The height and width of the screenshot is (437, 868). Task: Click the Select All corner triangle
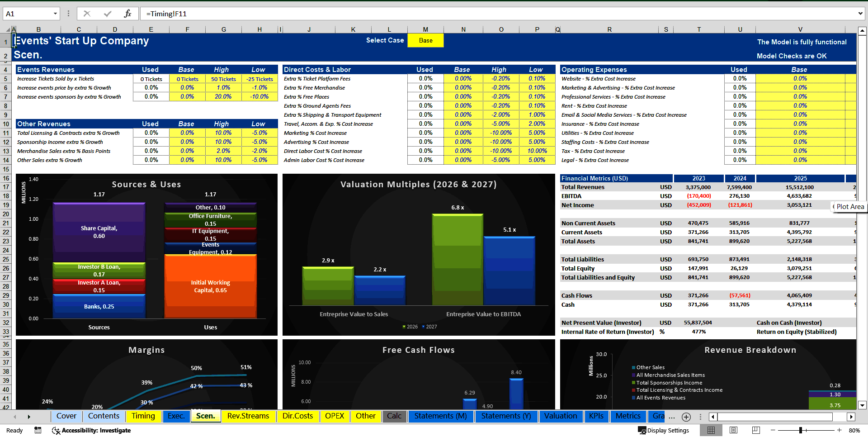(x=8, y=29)
